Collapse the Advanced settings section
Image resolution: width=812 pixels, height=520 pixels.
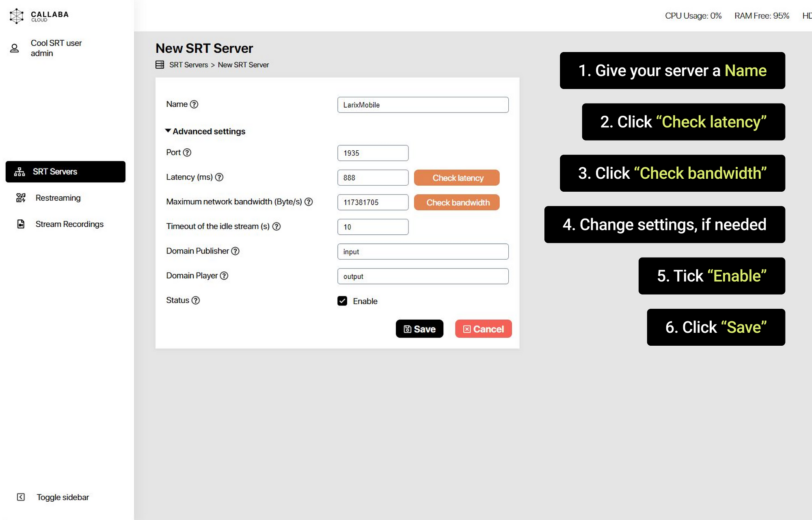[x=205, y=131]
